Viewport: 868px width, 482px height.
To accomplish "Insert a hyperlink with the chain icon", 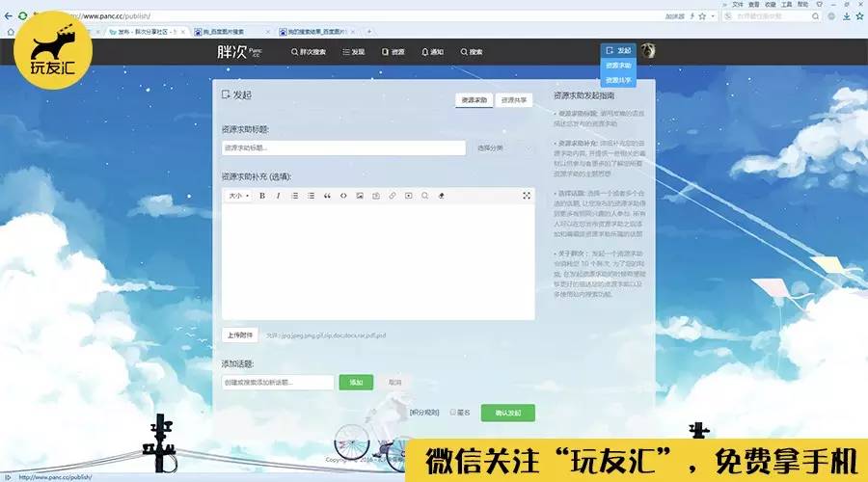I will [x=393, y=196].
